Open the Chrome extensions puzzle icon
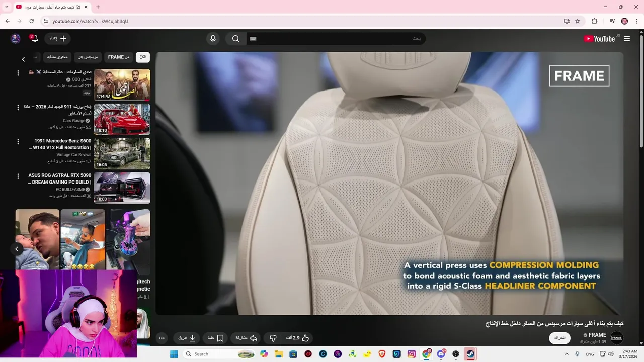Screen dimensions: 644x362 pyautogui.click(x=595, y=21)
